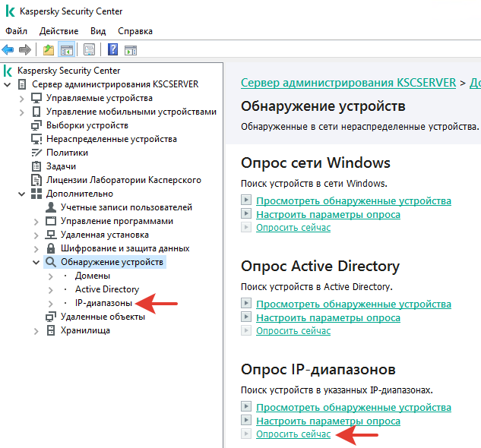The width and height of the screenshot is (481, 448).
Task: Click the Задачи clipboard icon
Action: coord(36,166)
